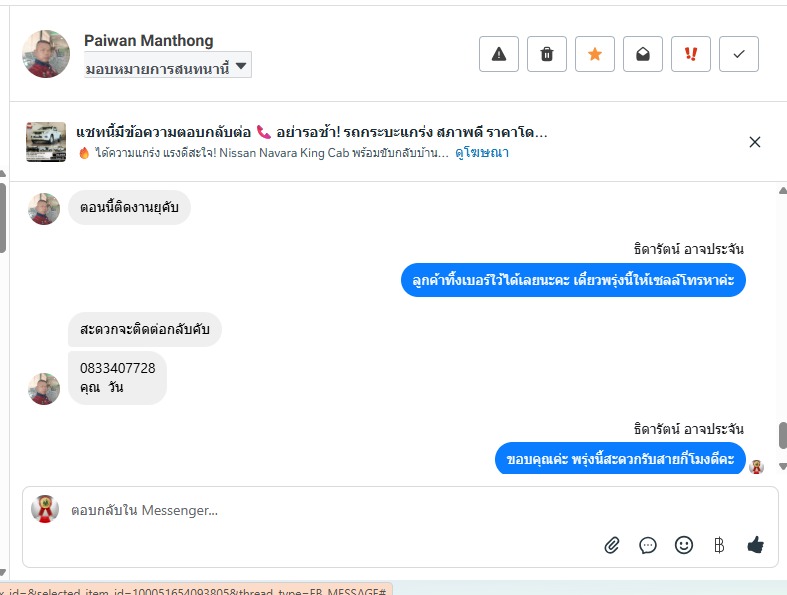Viewport: 787px width, 595px height.
Task: Toggle the orange star follow-up marker
Action: click(595, 54)
